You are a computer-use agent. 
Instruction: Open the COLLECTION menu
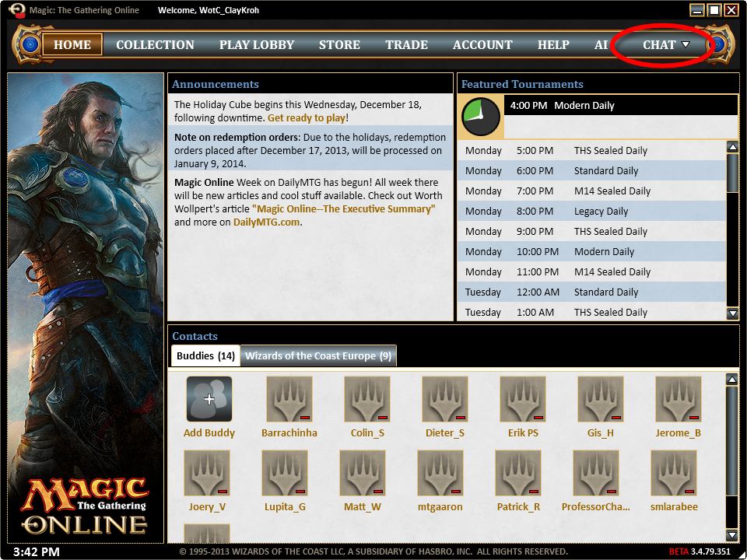pos(156,45)
